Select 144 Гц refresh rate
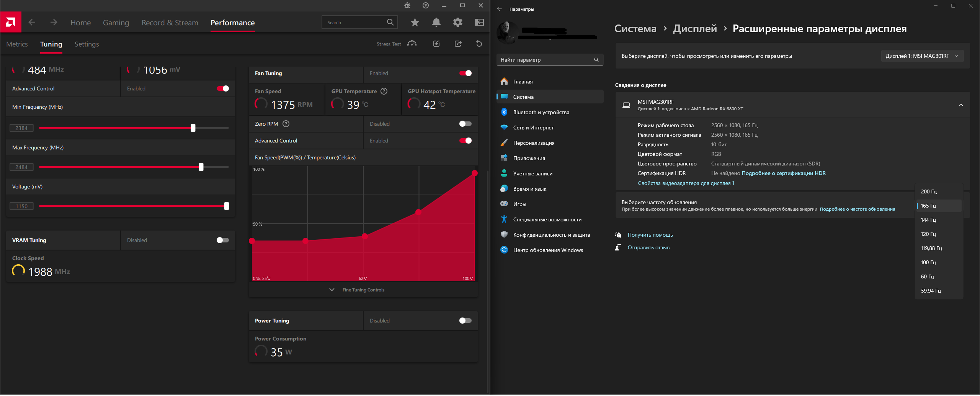The image size is (980, 396). [x=939, y=220]
